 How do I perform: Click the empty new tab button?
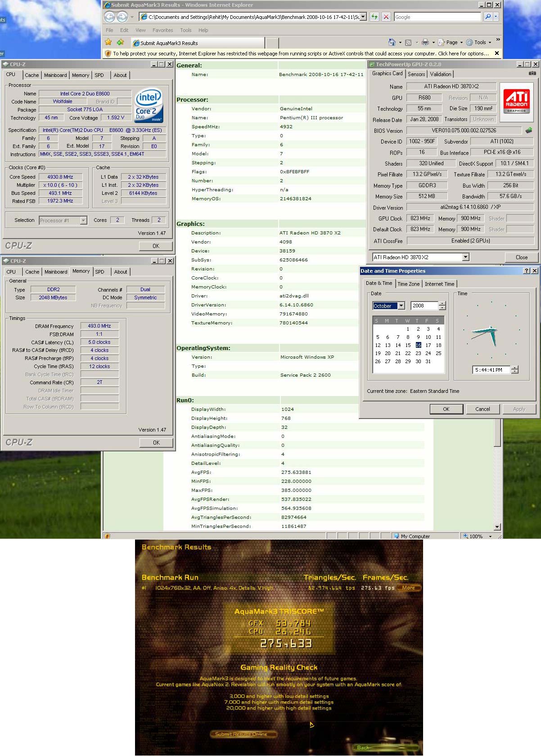tap(272, 43)
